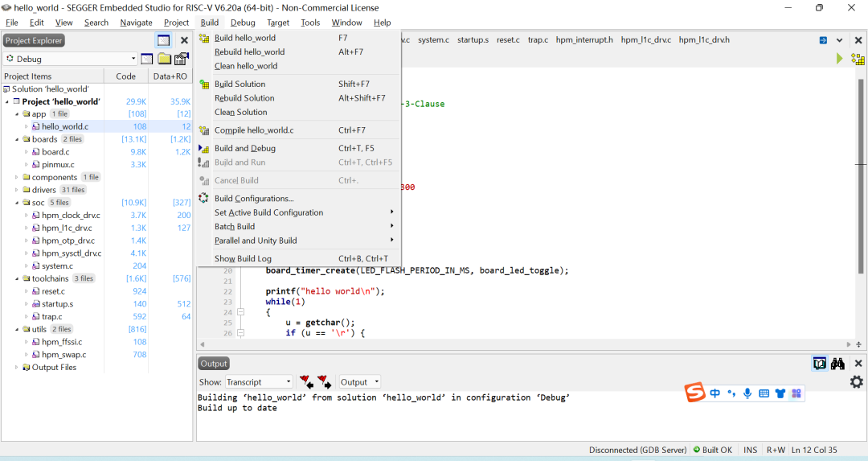Screen dimensions: 868x461
Task: Expand the Output Files folder
Action: [17, 368]
